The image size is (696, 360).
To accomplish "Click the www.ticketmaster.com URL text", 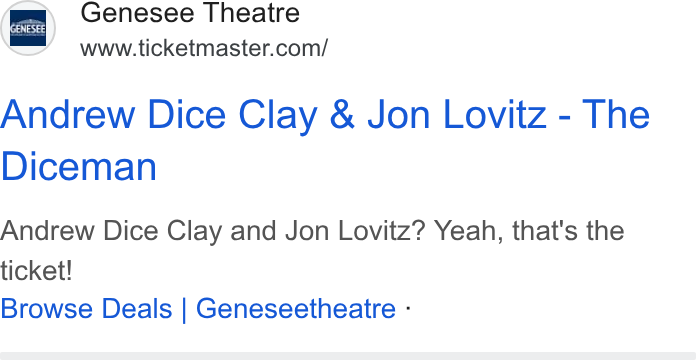I will point(204,48).
